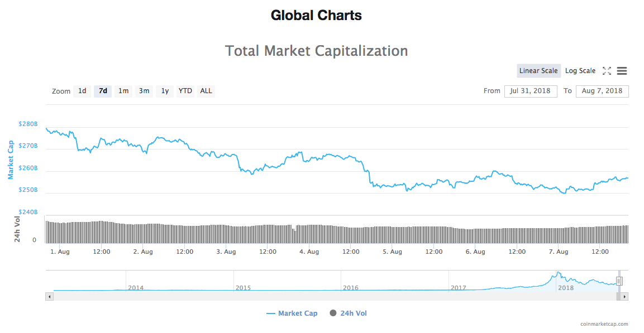The height and width of the screenshot is (333, 644).
Task: Show ALL historical data
Action: (206, 91)
